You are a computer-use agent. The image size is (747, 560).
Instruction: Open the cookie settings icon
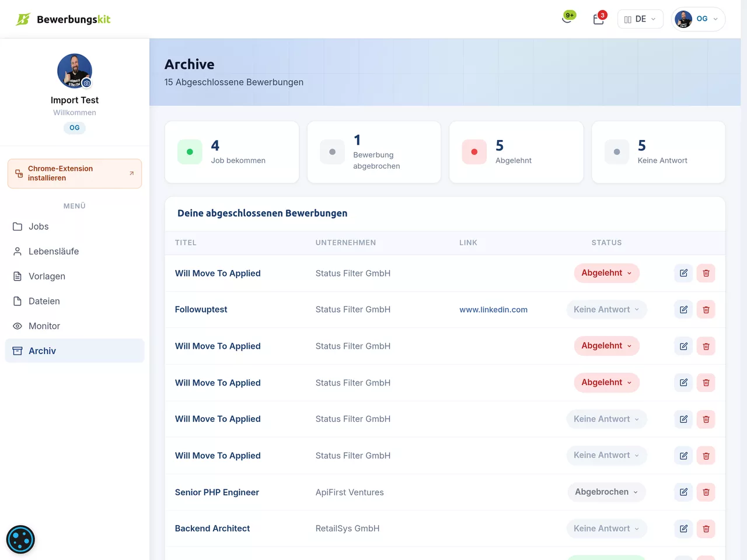pyautogui.click(x=20, y=540)
